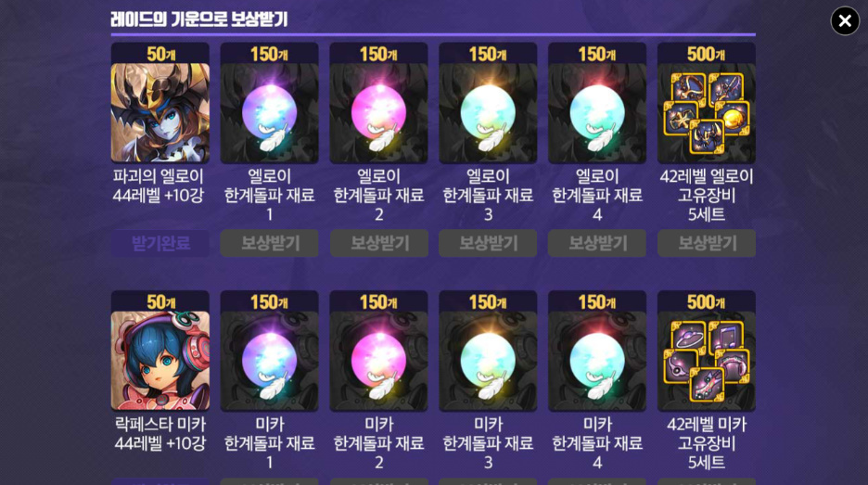Tap 엘로이 한계돌파 재료 4 orb
This screenshot has width=868, height=485.
click(597, 113)
